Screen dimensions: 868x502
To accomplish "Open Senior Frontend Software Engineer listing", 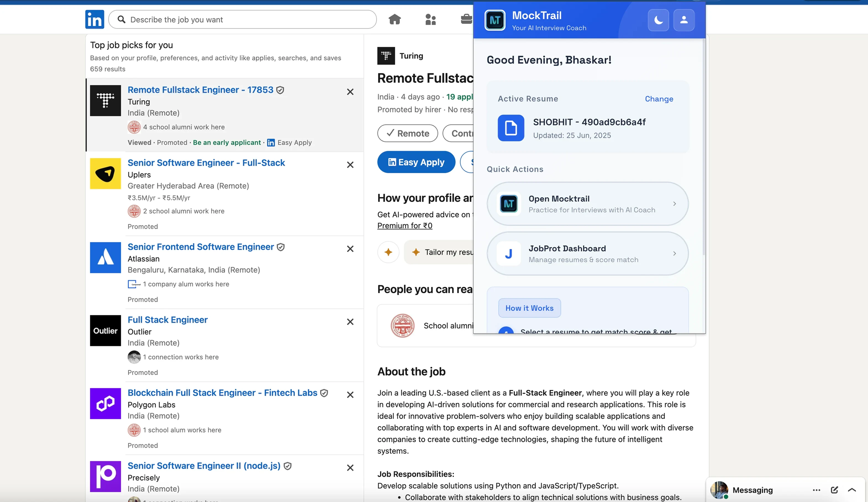I will coord(201,247).
